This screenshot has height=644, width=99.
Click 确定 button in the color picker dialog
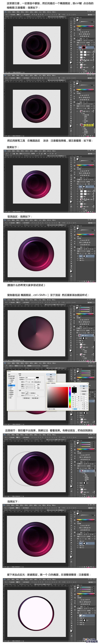pos(84,386)
